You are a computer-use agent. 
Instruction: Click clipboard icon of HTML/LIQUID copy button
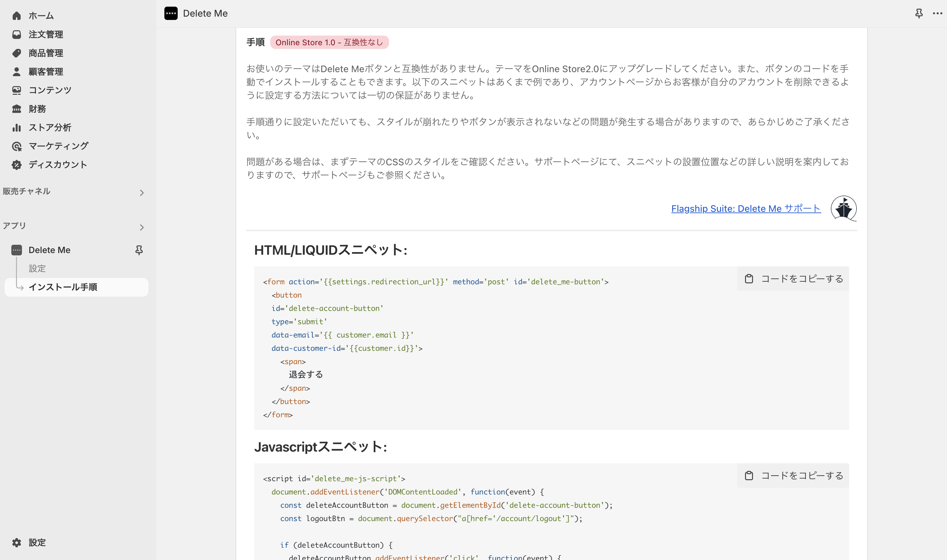click(x=749, y=278)
